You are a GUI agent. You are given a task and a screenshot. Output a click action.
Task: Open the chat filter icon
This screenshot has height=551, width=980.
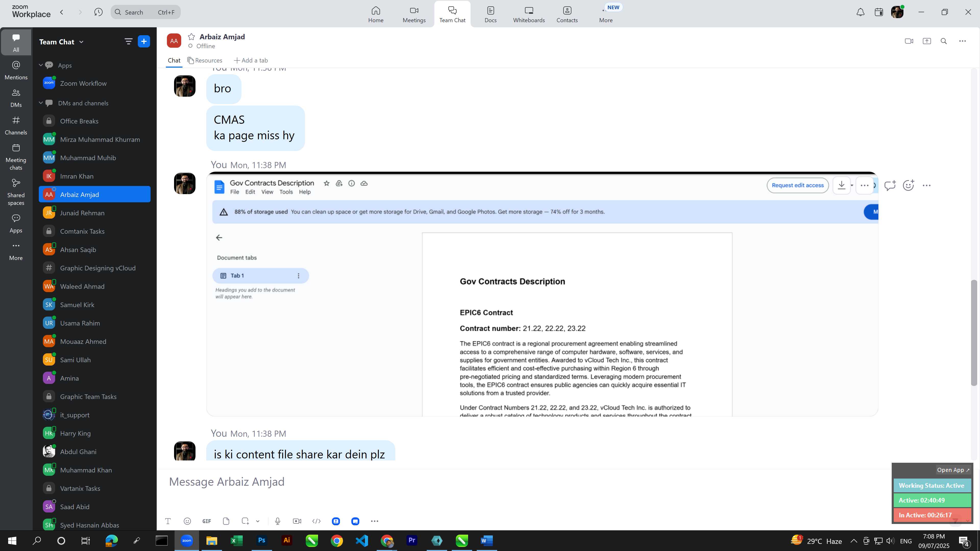(128, 41)
